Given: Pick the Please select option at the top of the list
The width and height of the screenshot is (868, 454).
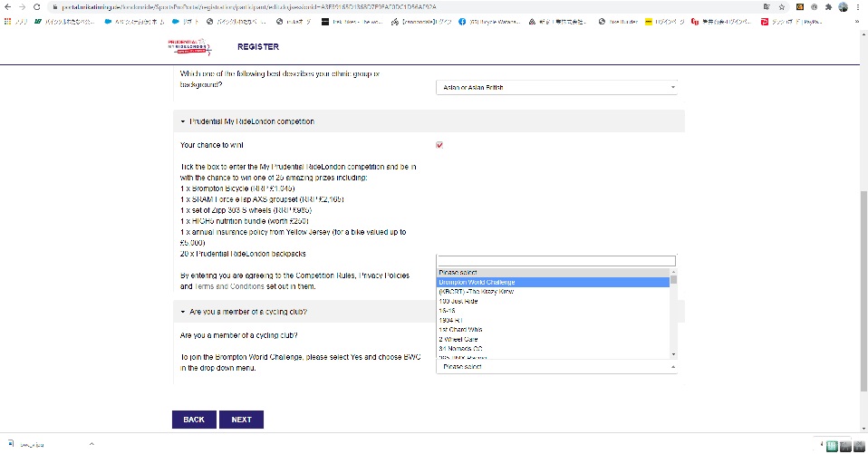Looking at the screenshot, I should pyautogui.click(x=554, y=273).
